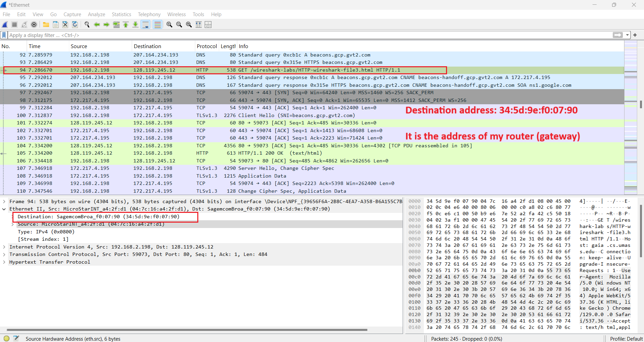644x342 pixels.
Task: Click resize columns to fit icon
Action: 199,25
